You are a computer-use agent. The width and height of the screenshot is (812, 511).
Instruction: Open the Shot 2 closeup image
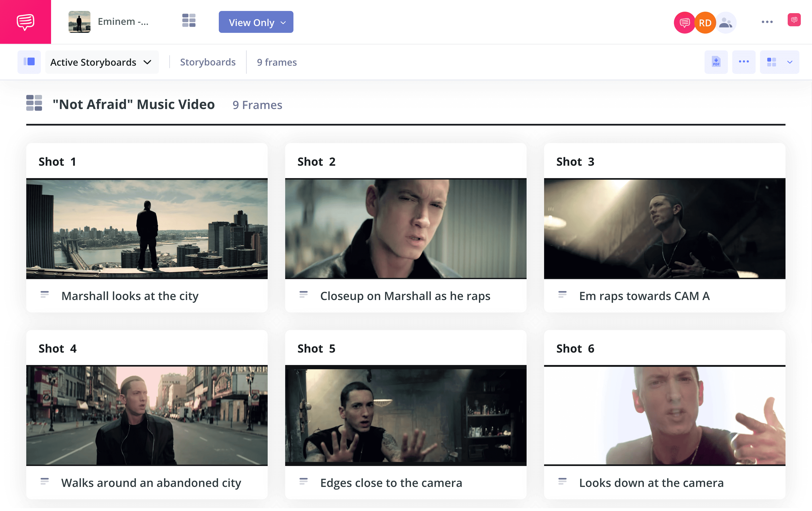coord(406,228)
